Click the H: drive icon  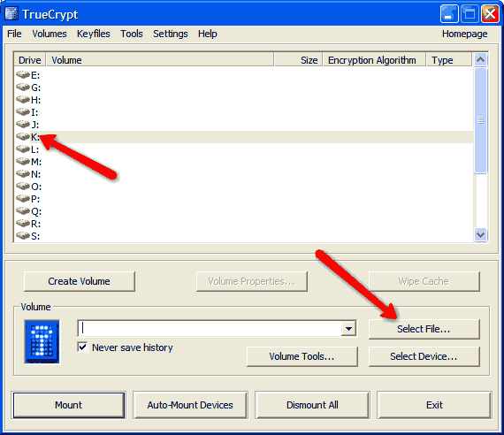pyautogui.click(x=23, y=99)
